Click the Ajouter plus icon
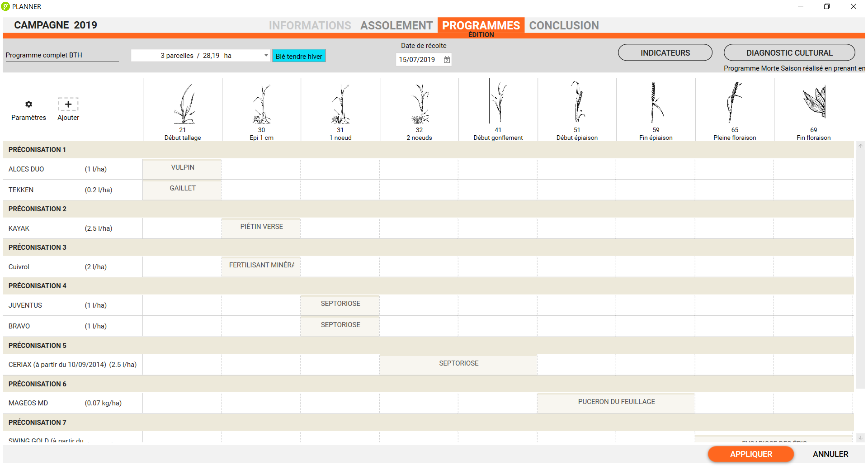 (x=68, y=105)
